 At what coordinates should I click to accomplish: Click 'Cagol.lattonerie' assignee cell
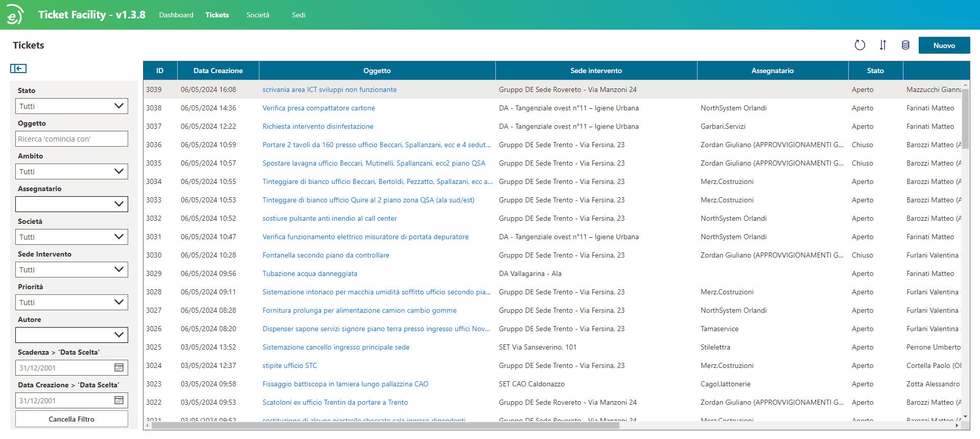tap(726, 384)
